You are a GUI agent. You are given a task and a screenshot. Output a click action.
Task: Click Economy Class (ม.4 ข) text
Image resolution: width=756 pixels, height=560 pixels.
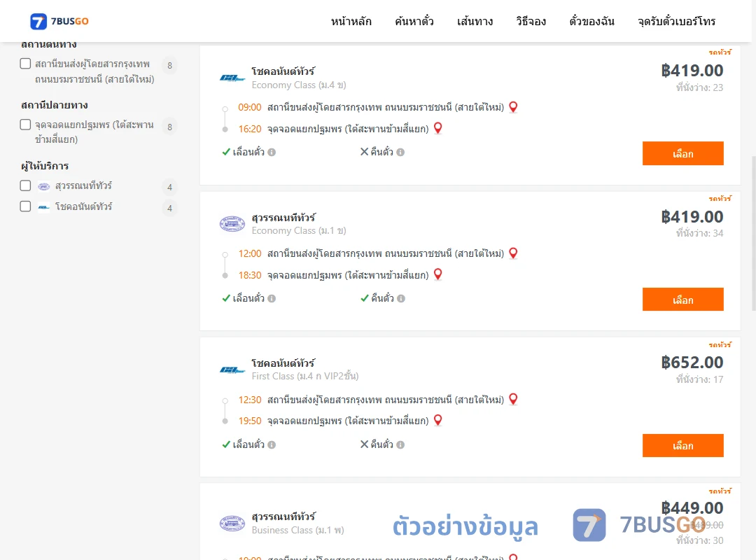tap(299, 85)
